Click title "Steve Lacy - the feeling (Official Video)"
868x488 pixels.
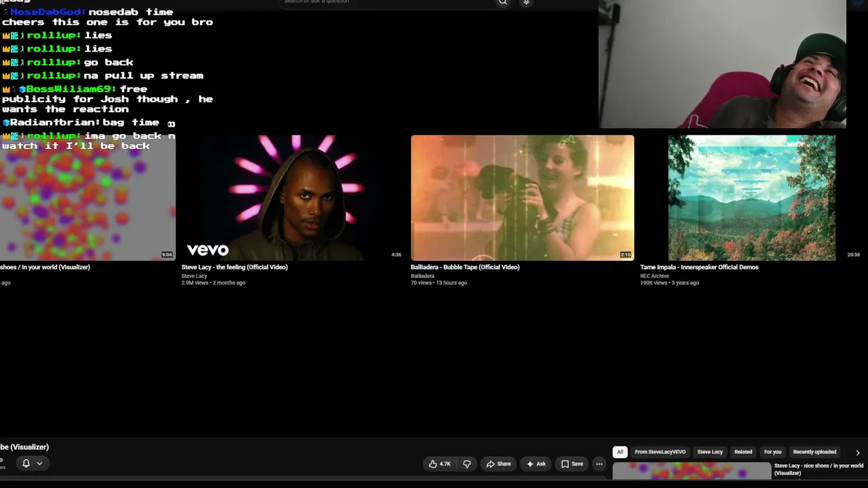coord(235,267)
